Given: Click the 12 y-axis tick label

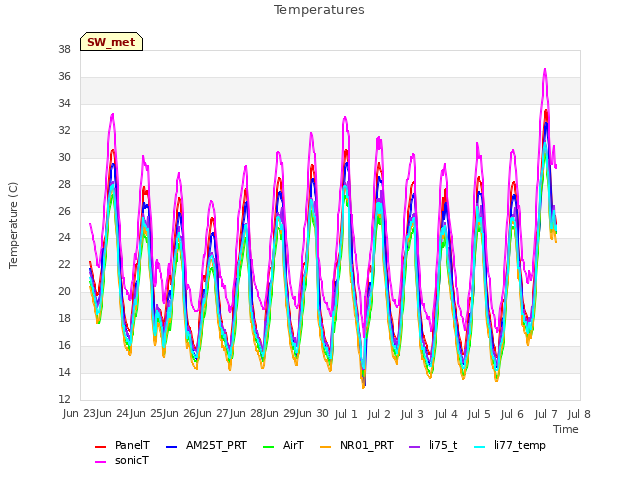Looking at the screenshot, I should click(x=64, y=399).
